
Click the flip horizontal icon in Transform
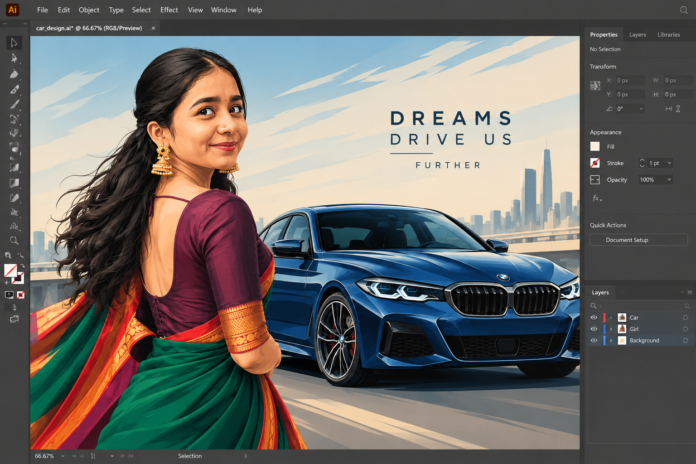tap(668, 109)
